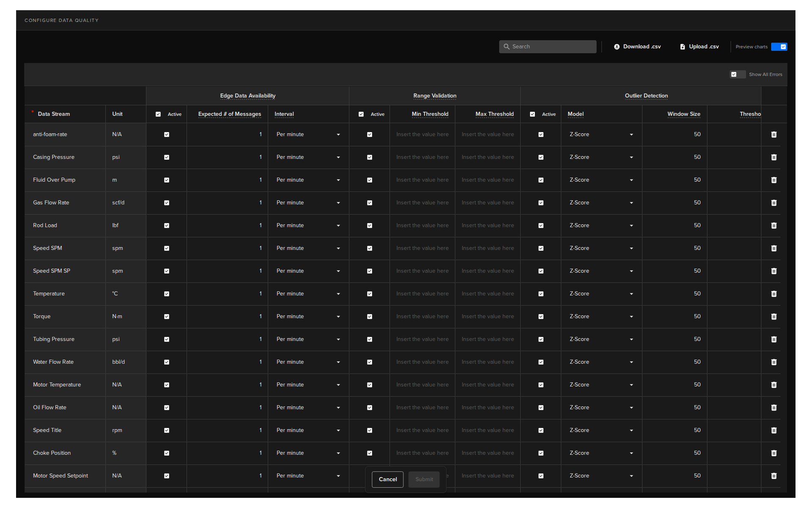The height and width of the screenshot is (508, 812).
Task: Remove Motor Temperature via trash icon
Action: (774, 385)
